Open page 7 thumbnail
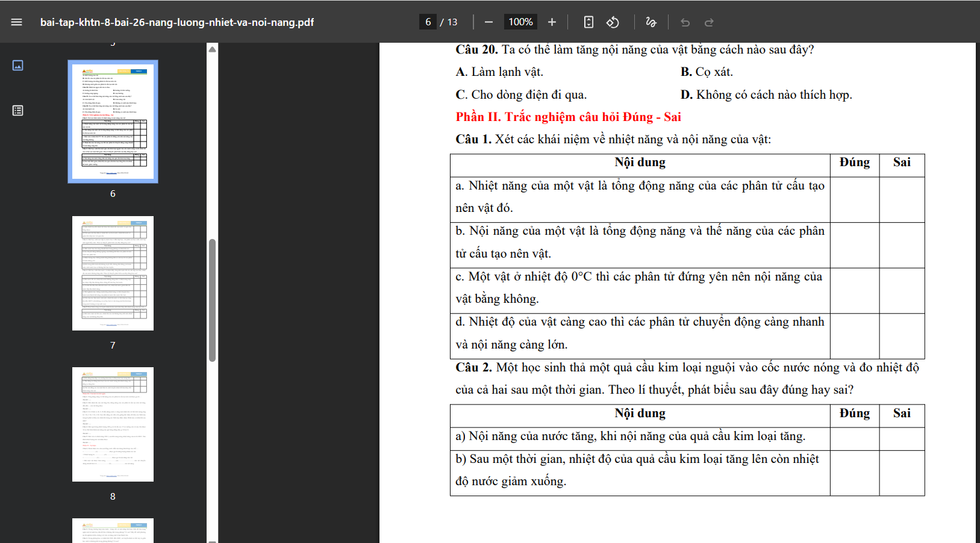Image resolution: width=980 pixels, height=543 pixels. 113,273
